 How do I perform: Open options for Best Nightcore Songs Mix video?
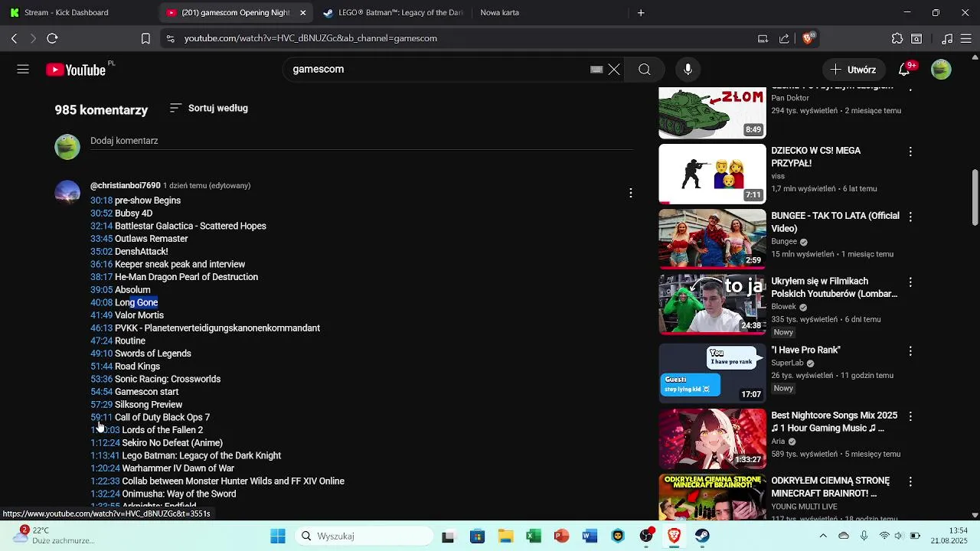(910, 416)
